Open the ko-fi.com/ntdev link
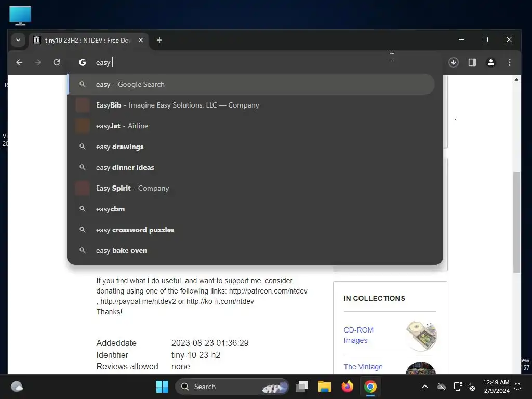This screenshot has height=399, width=532. (220, 301)
